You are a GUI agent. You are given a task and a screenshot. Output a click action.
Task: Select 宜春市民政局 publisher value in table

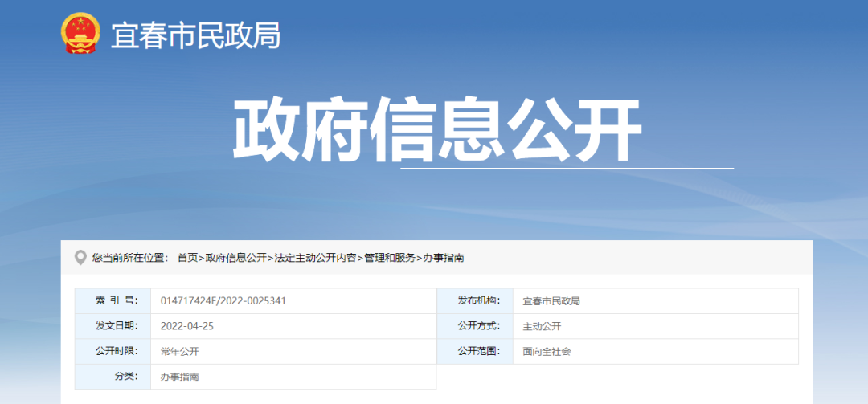coord(551,301)
